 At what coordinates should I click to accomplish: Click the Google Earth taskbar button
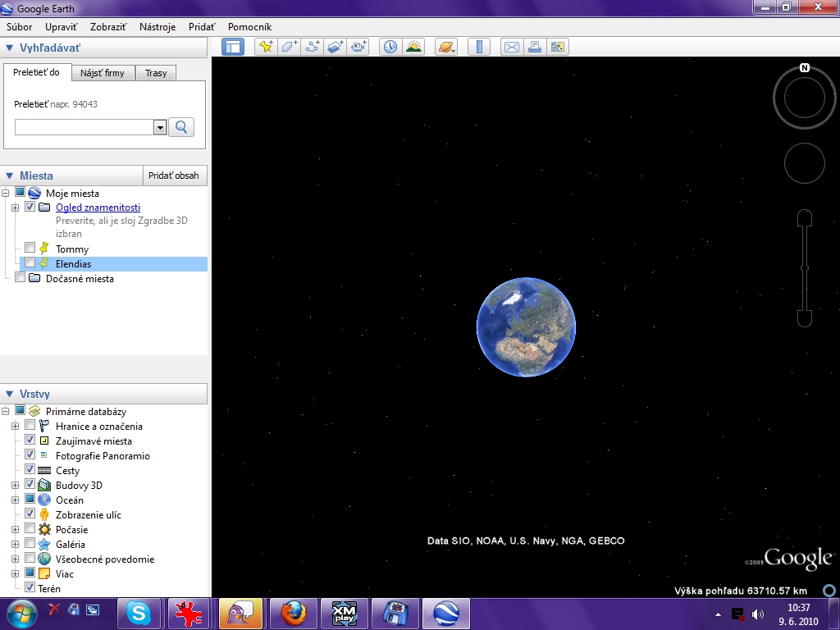tap(446, 614)
